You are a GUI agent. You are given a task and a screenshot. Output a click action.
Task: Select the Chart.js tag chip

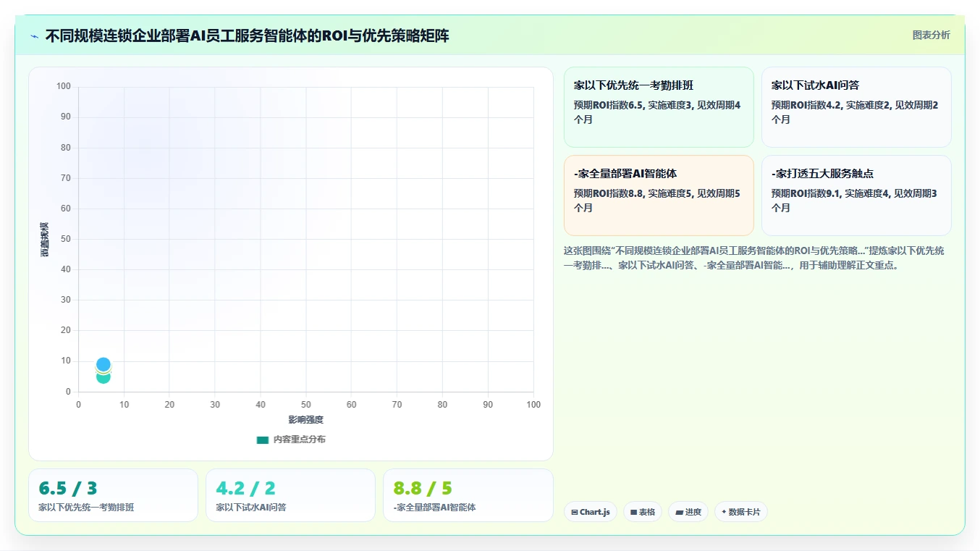click(591, 512)
